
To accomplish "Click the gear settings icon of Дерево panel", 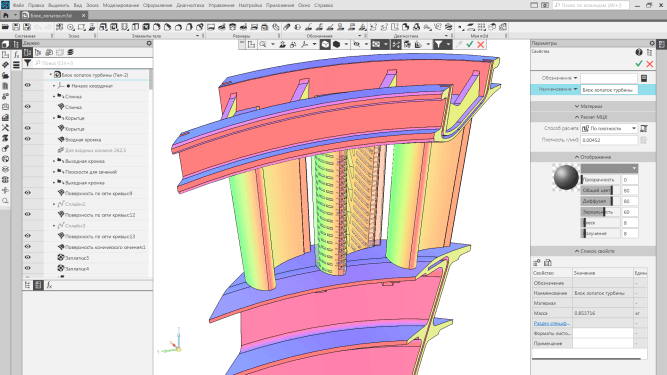I will pyautogui.click(x=149, y=43).
